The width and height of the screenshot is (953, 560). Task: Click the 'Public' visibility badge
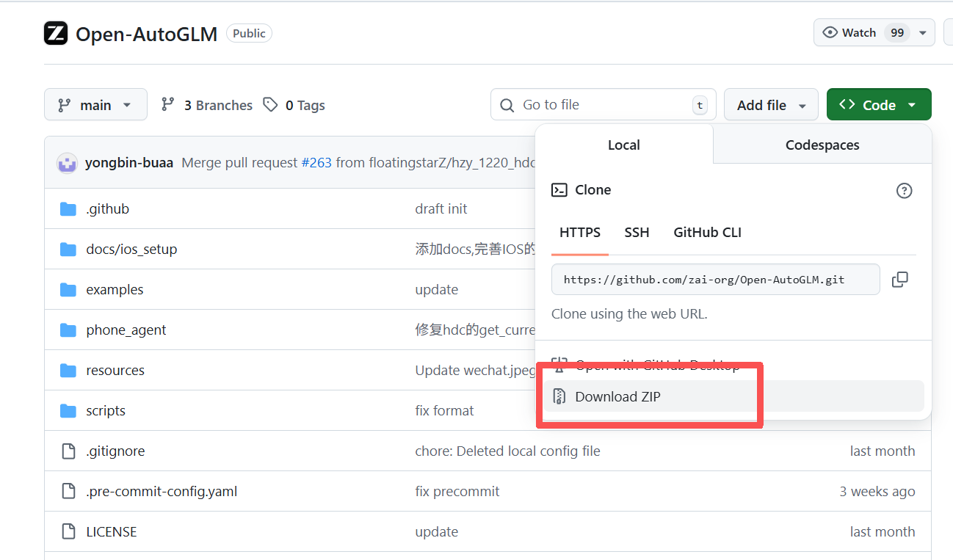(x=250, y=34)
